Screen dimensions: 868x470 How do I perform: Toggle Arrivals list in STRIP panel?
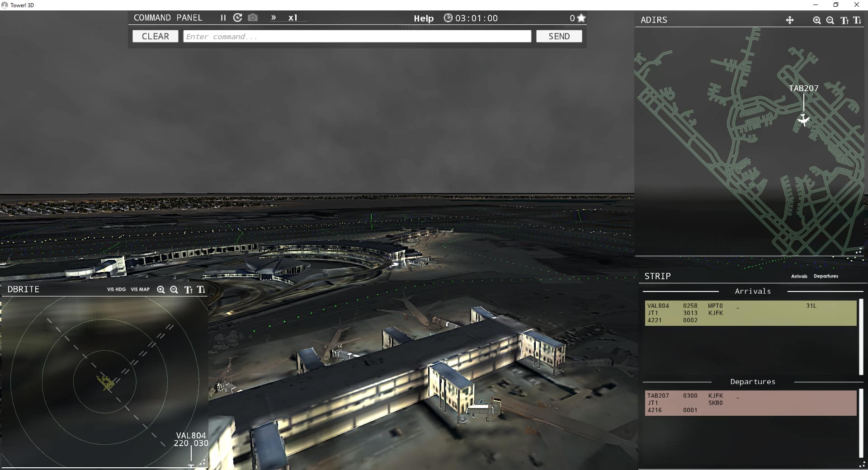click(x=799, y=276)
